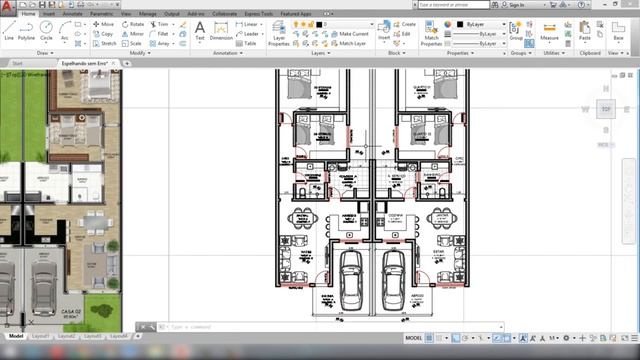
Task: Expand the Properties panel
Action: click(460, 53)
